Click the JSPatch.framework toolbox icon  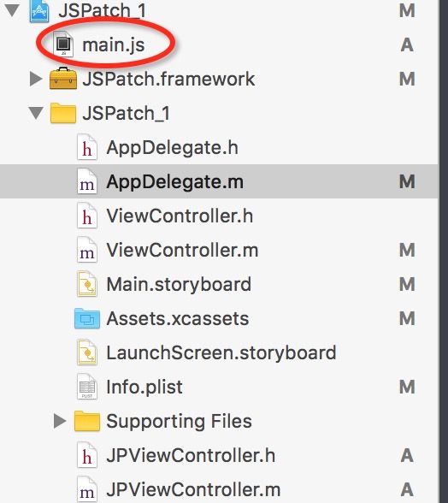tap(63, 79)
